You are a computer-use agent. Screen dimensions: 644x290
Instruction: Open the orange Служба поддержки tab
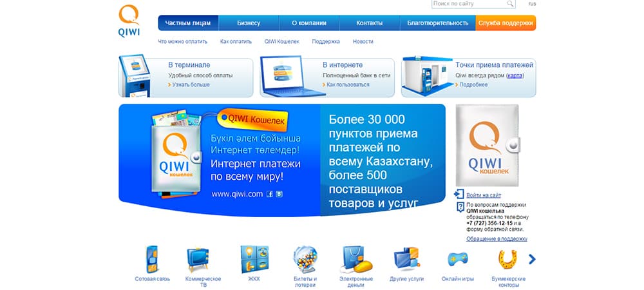tap(506, 23)
